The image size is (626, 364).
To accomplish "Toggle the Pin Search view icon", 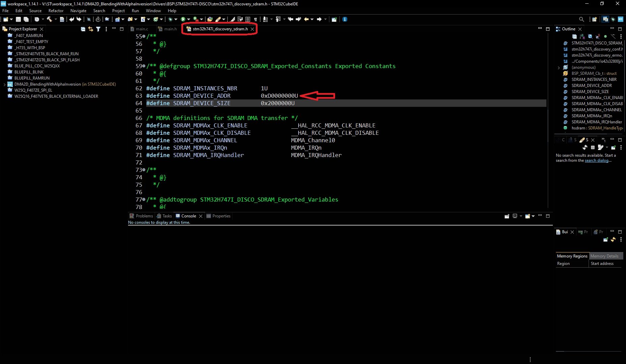I will (613, 147).
